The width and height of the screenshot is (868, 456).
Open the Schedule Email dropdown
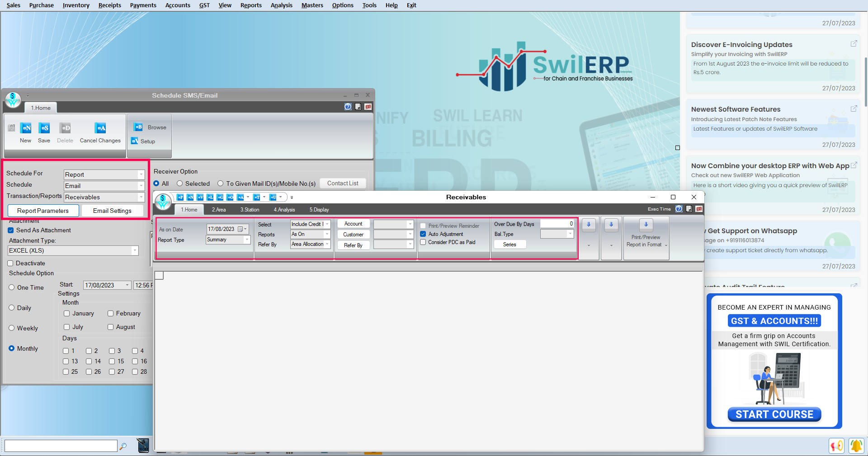pyautogui.click(x=141, y=186)
